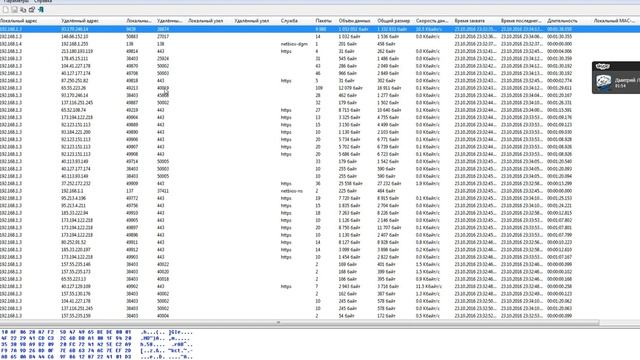Select row with remote address 95.213.4.196

tap(320, 198)
